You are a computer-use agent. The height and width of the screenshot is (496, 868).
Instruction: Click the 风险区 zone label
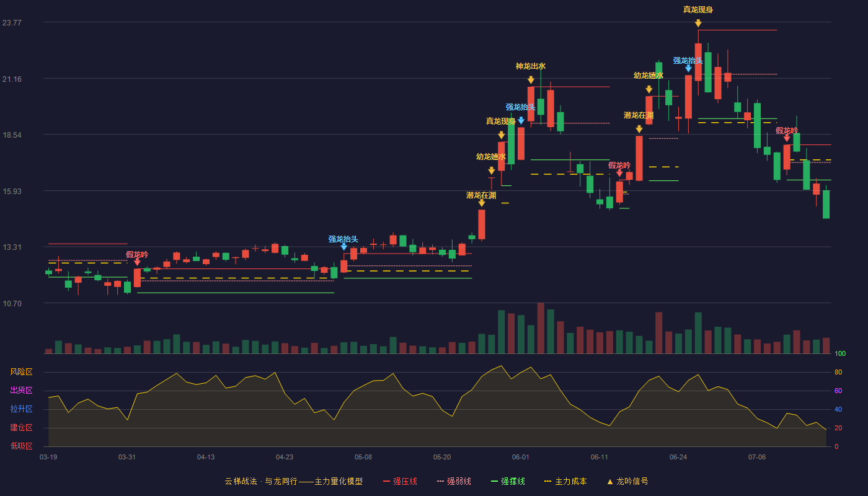(x=21, y=372)
